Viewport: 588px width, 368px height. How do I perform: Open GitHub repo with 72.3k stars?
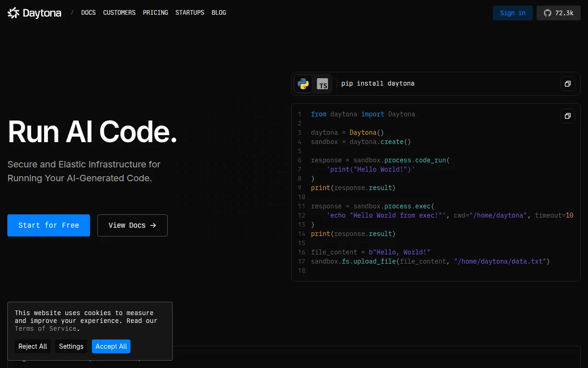(x=559, y=13)
